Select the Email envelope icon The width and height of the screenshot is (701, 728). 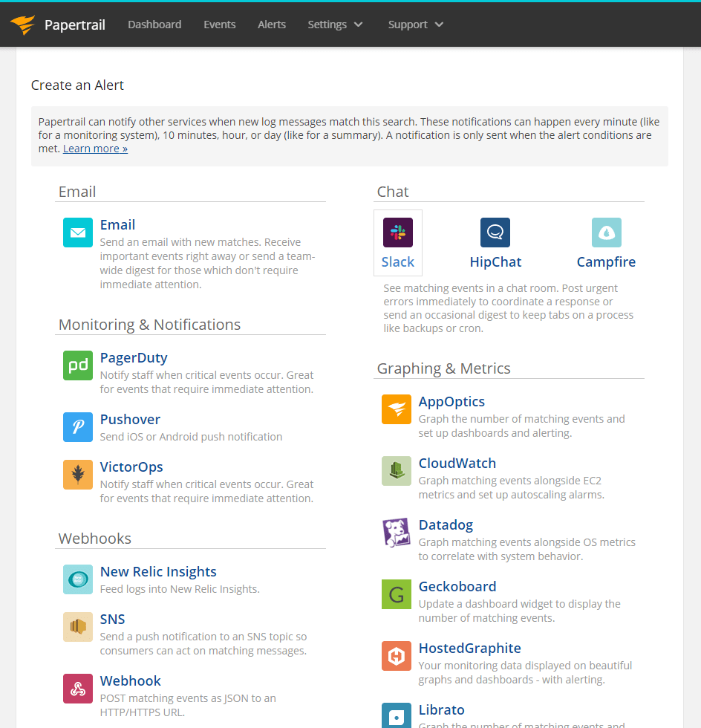pos(78,232)
